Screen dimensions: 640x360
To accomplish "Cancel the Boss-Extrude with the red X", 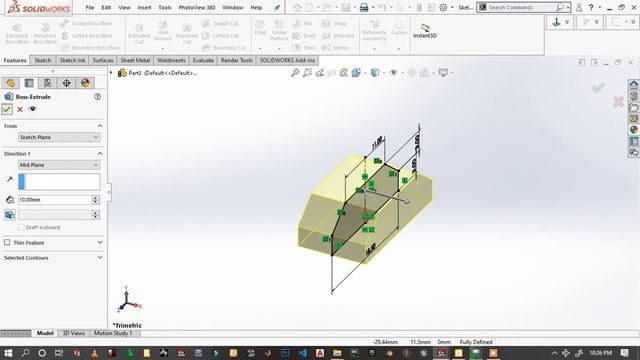I will point(20,109).
